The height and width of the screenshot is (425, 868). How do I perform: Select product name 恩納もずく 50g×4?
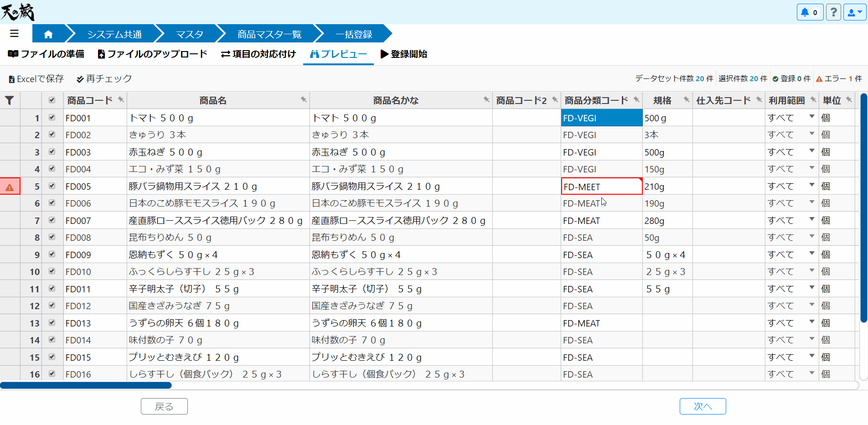point(218,254)
